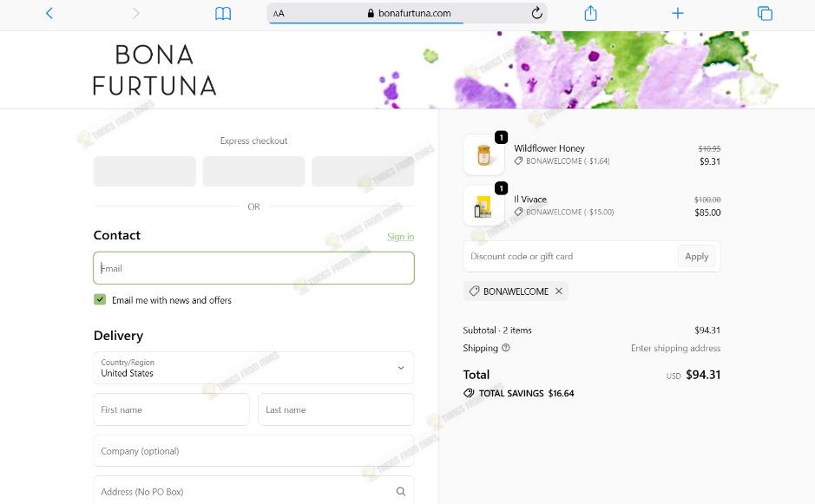Open the Country/Region dropdown
This screenshot has height=504, width=815.
(253, 368)
